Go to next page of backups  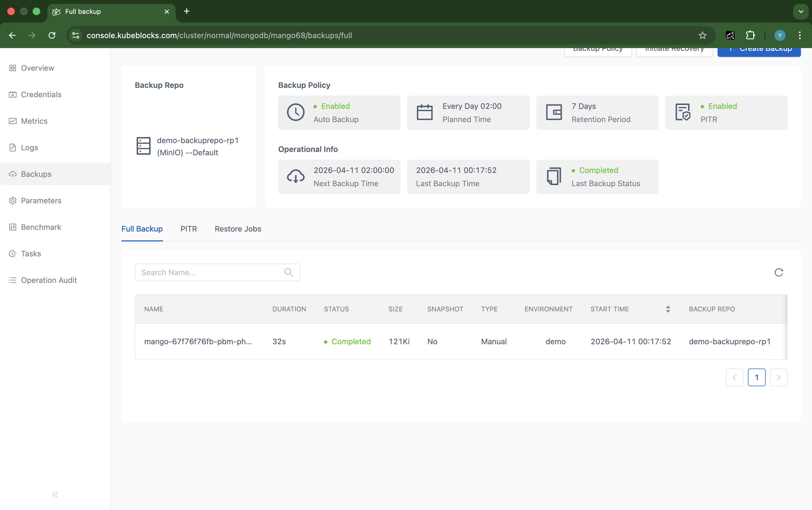tap(779, 377)
